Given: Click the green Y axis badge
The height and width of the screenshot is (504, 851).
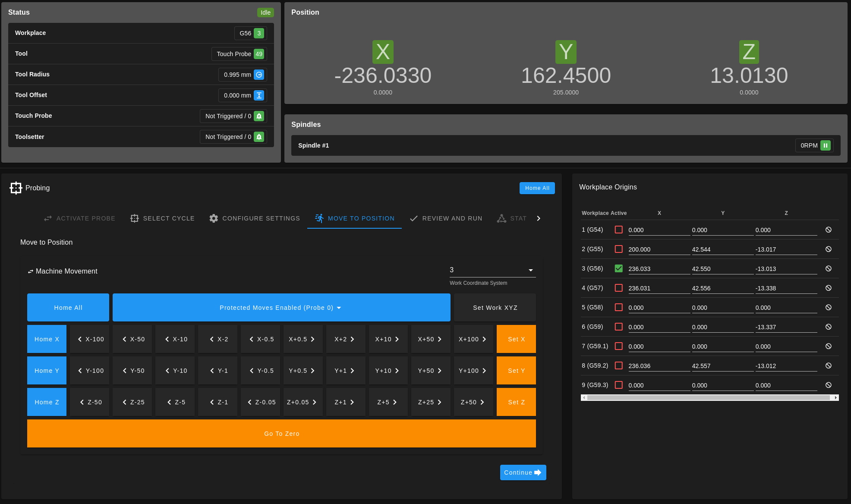Looking at the screenshot, I should (x=566, y=52).
